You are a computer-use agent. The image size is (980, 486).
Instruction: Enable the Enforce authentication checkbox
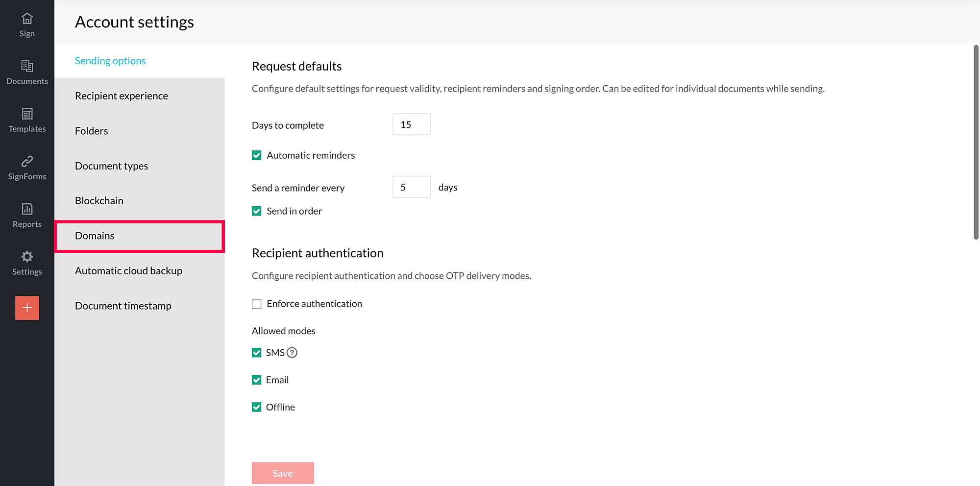pyautogui.click(x=257, y=304)
